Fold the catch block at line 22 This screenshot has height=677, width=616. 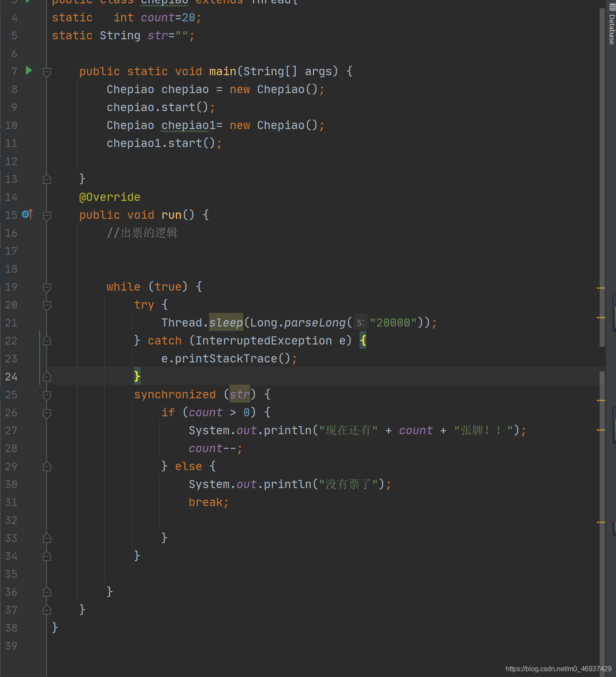pyautogui.click(x=47, y=341)
